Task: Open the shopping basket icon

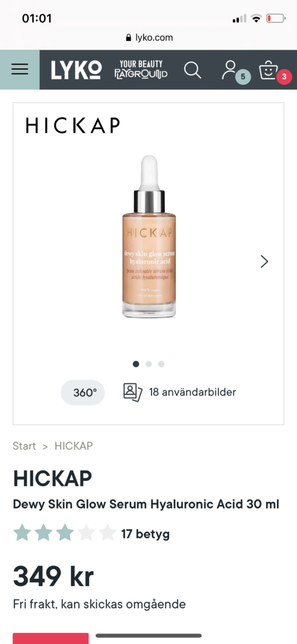Action: tap(268, 70)
